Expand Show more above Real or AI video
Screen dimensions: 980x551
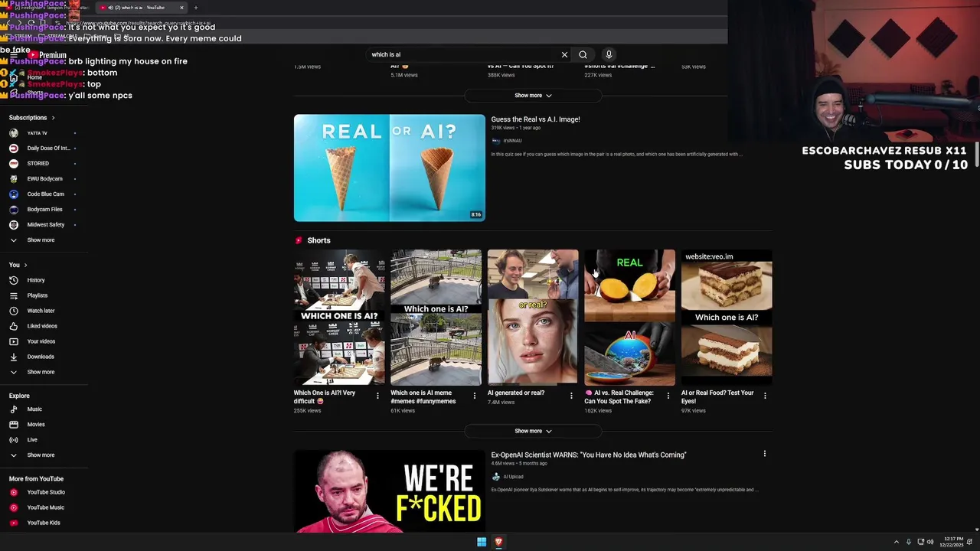coord(533,96)
